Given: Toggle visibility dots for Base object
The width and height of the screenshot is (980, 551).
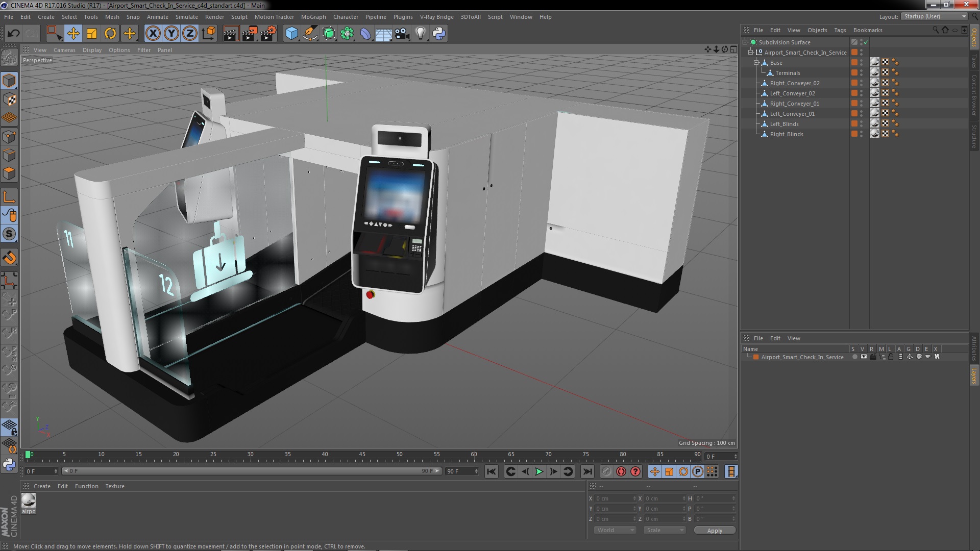Looking at the screenshot, I should click(862, 63).
